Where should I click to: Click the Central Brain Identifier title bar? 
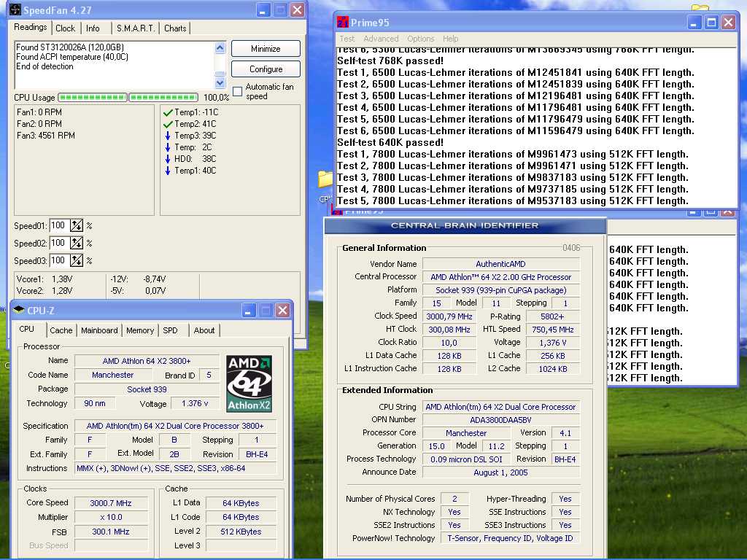tap(465, 226)
